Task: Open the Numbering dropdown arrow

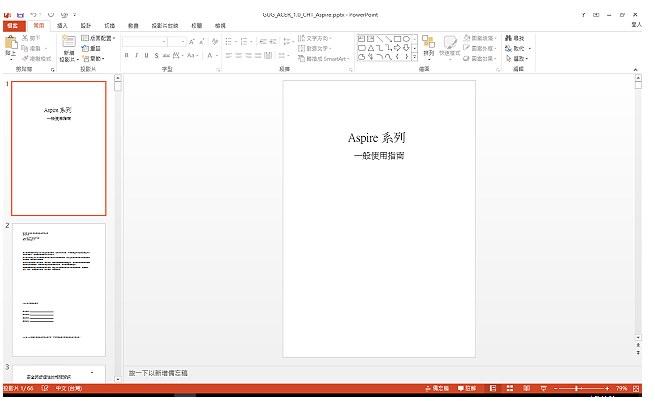Action: pos(251,41)
